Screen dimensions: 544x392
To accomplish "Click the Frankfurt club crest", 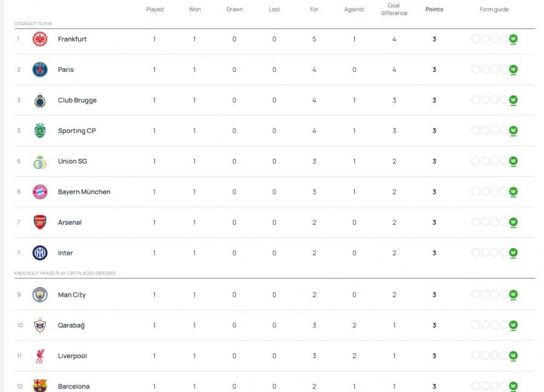I will [x=40, y=39].
